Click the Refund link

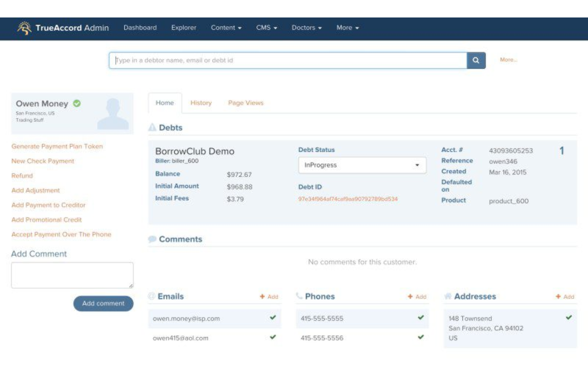click(22, 176)
